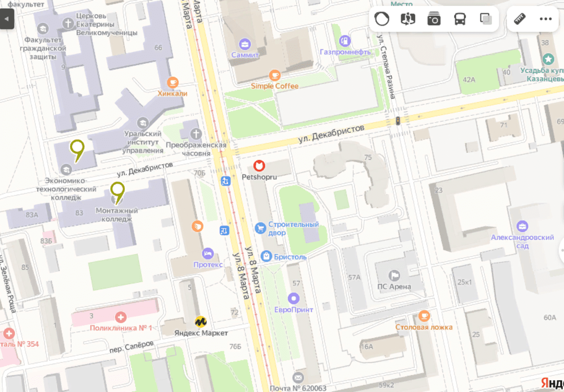564x392 pixels.
Task: Click building number 71
Action: point(504,125)
